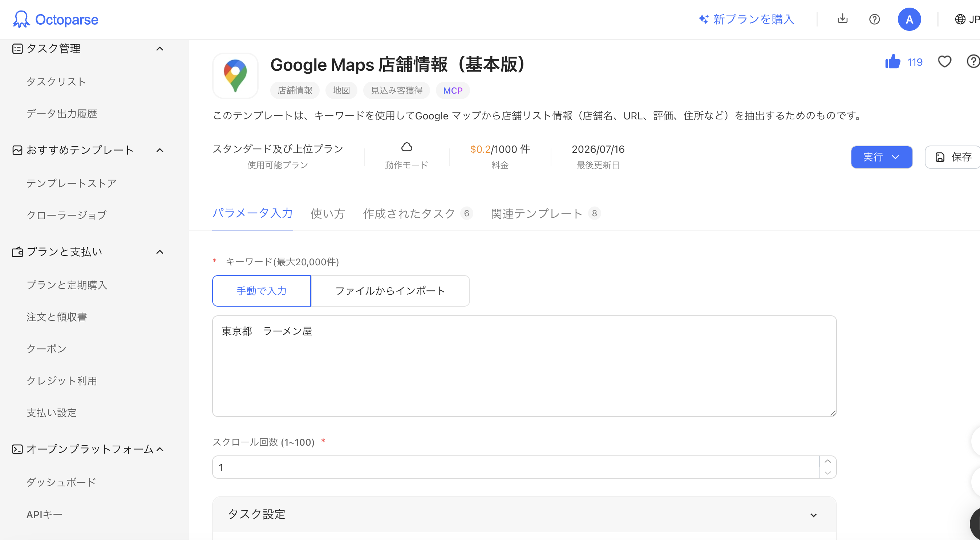Open クローラージョブ in sidebar
980x540 pixels.
[66, 215]
